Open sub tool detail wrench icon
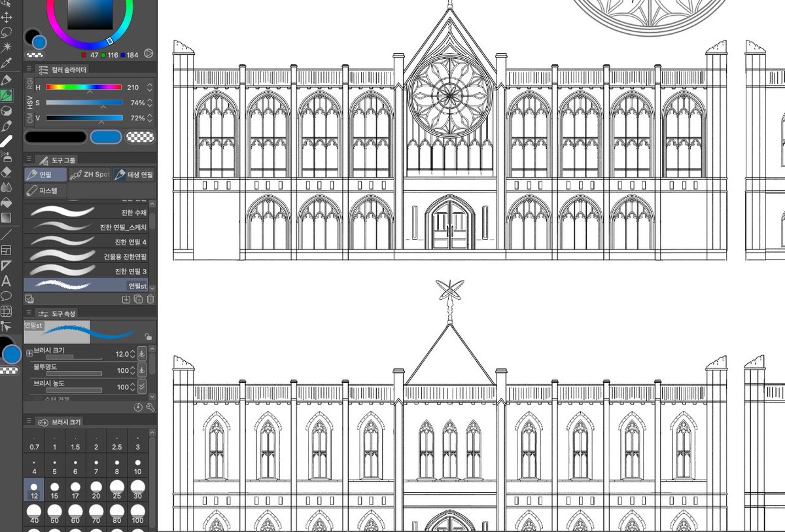 click(150, 407)
